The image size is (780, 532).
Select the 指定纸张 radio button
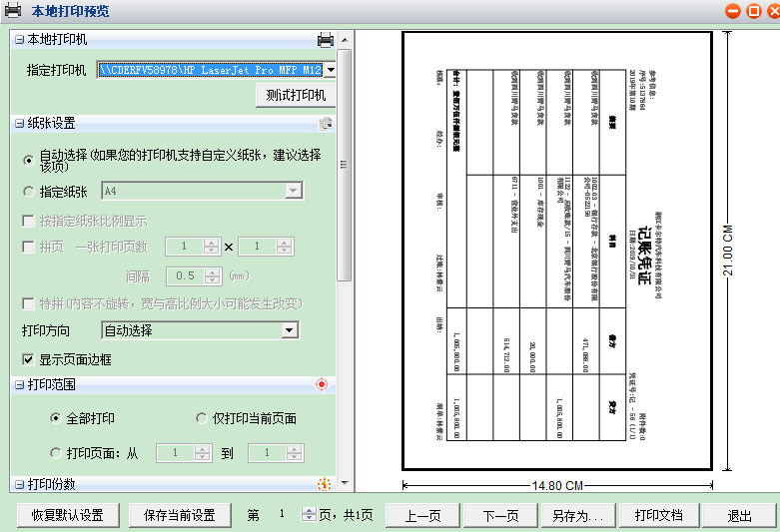pos(28,191)
